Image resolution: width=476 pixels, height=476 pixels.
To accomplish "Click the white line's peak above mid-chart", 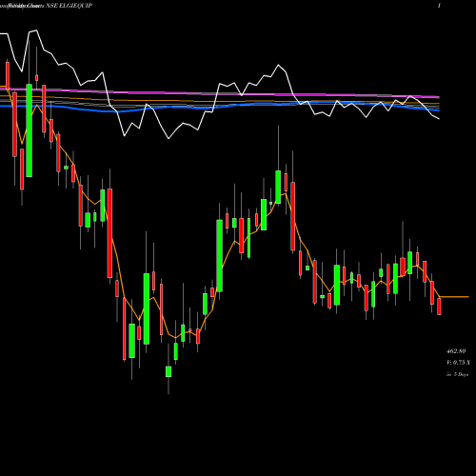I will pos(279,65).
